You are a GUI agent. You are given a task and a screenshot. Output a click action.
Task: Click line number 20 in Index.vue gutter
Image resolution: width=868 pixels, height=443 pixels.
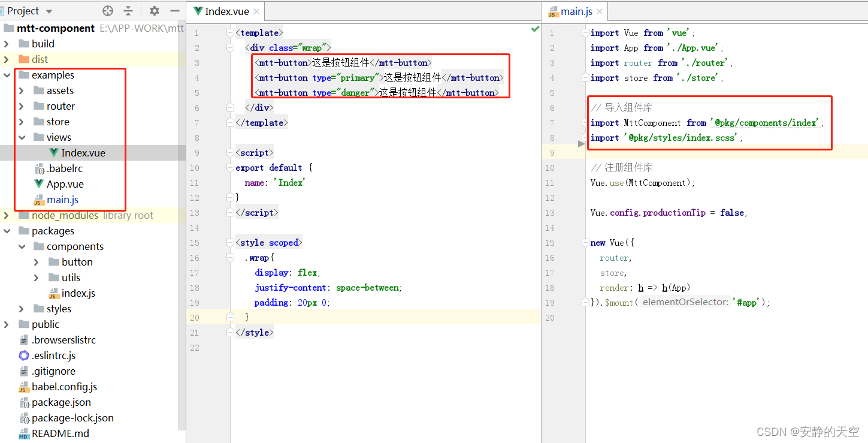pyautogui.click(x=195, y=318)
